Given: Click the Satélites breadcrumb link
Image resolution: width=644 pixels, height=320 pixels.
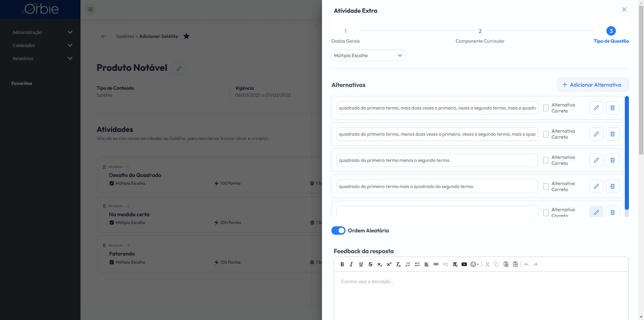Looking at the screenshot, I should click(x=125, y=36).
